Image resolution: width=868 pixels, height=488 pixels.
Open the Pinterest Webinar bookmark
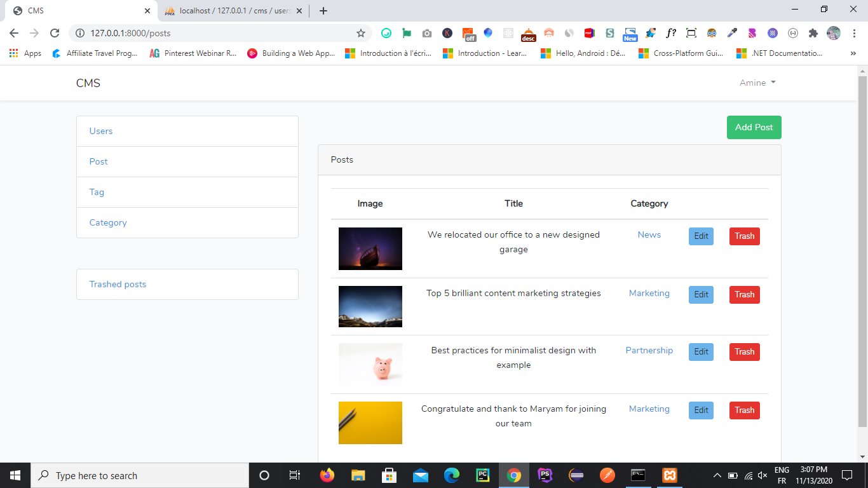pyautogui.click(x=193, y=53)
